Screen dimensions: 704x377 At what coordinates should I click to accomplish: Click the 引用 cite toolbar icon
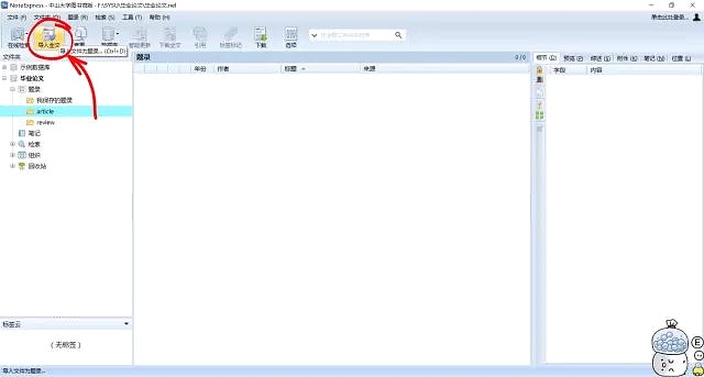tap(200, 37)
